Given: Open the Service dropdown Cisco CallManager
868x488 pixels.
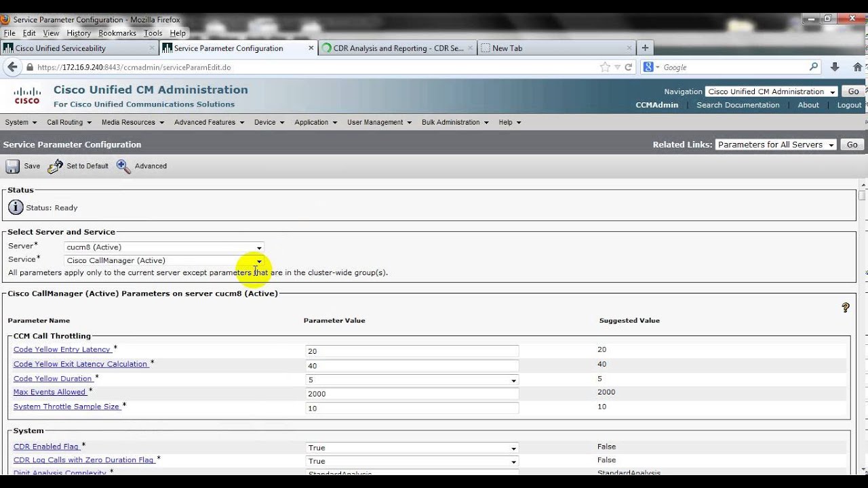Looking at the screenshot, I should 163,260.
